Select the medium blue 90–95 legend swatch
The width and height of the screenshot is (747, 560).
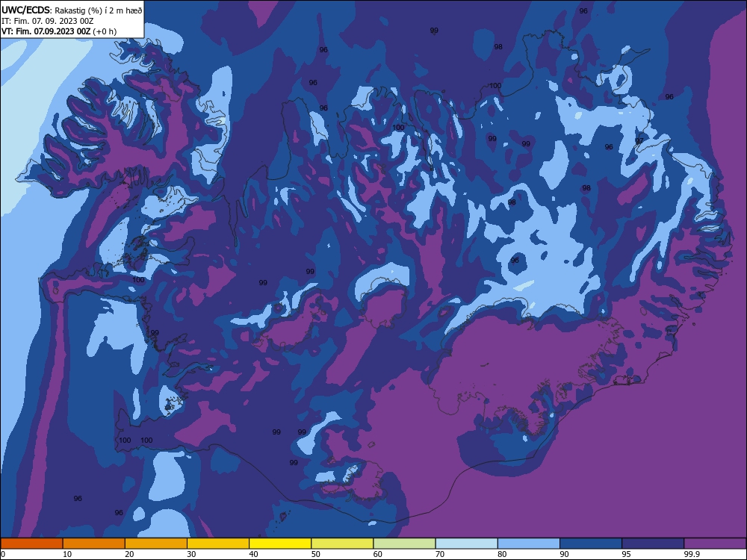(x=591, y=544)
